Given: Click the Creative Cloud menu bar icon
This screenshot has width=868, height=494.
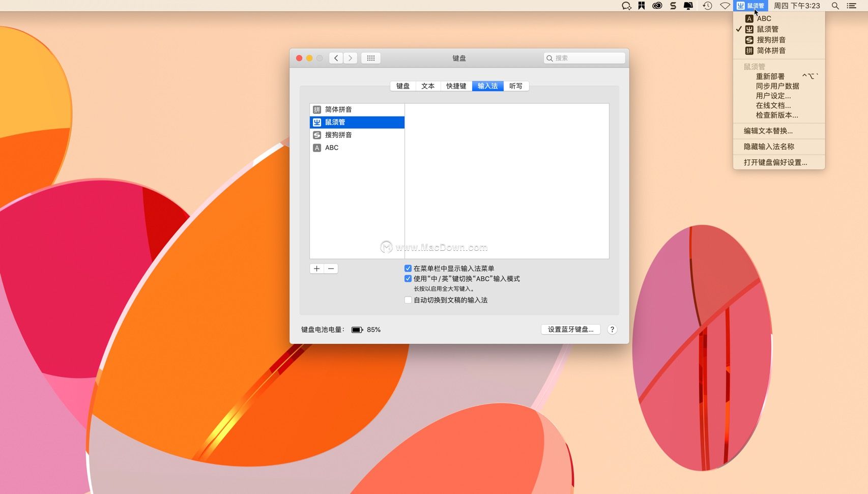Looking at the screenshot, I should (x=657, y=6).
